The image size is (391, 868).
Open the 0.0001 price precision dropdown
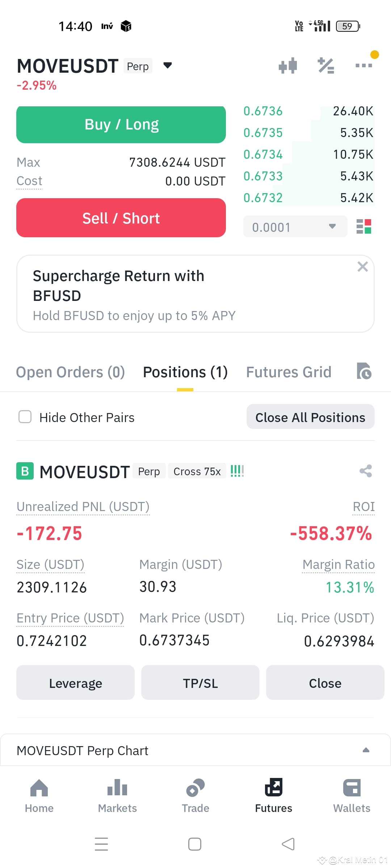pos(295,227)
